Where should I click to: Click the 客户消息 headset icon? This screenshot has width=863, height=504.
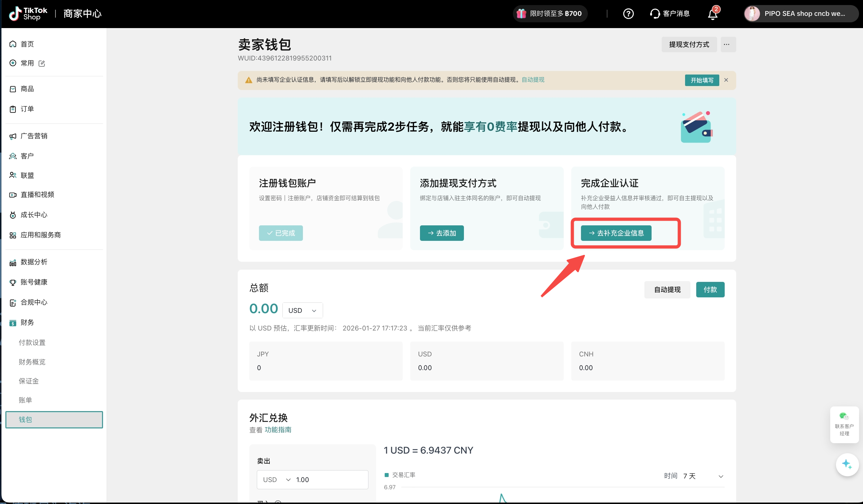(654, 14)
